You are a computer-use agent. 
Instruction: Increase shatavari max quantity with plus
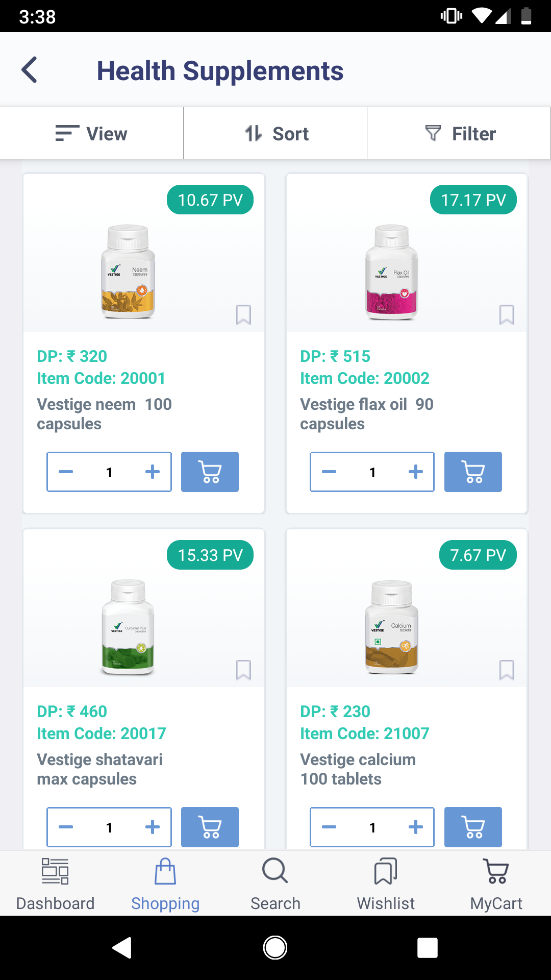(x=153, y=827)
